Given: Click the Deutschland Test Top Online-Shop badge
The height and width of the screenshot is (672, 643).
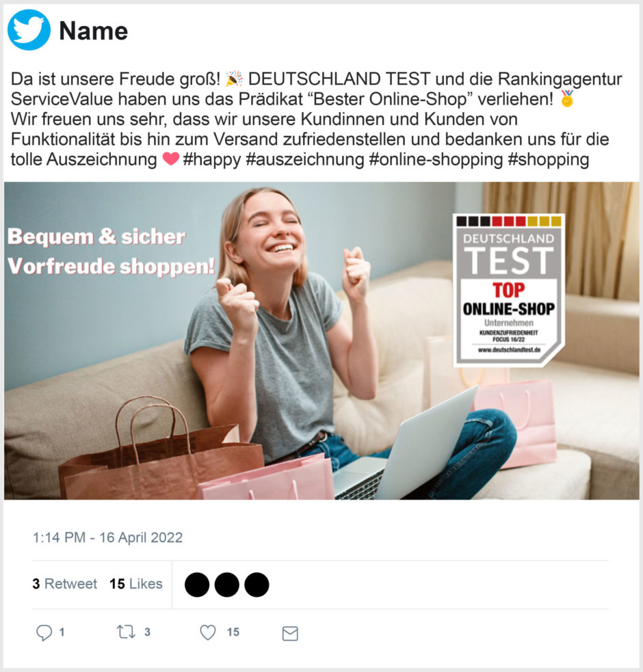Looking at the screenshot, I should 509,290.
